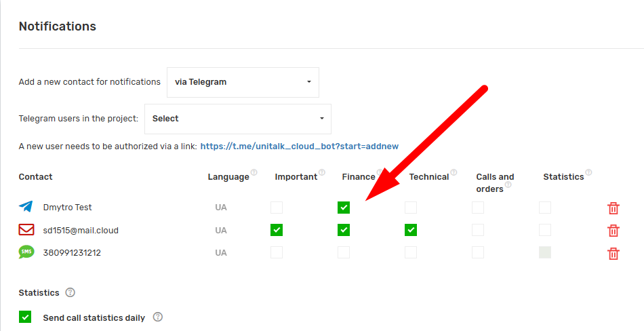This screenshot has width=644, height=331.
Task: Uncheck Important for sd1515@mail.cloud
Action: [277, 230]
